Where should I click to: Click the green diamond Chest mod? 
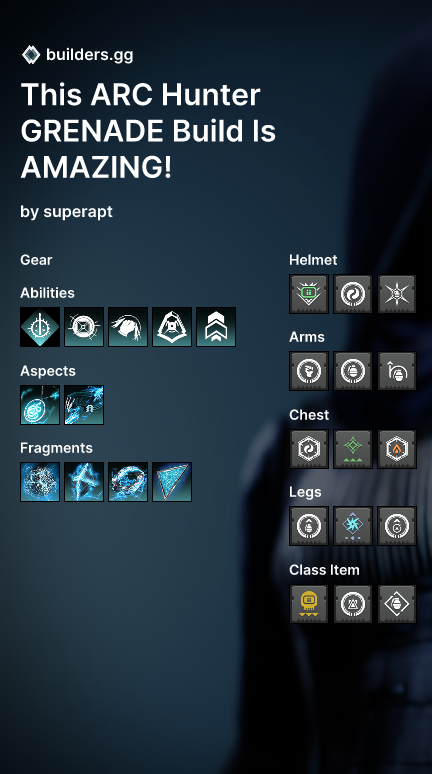point(353,449)
